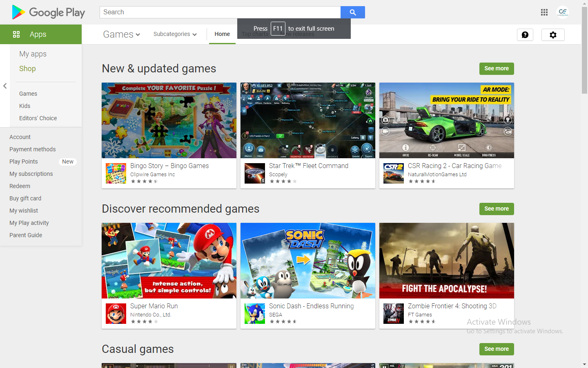Screen dimensions: 588x368
Task: Click the Sonic Dash app icon
Action: (255, 314)
